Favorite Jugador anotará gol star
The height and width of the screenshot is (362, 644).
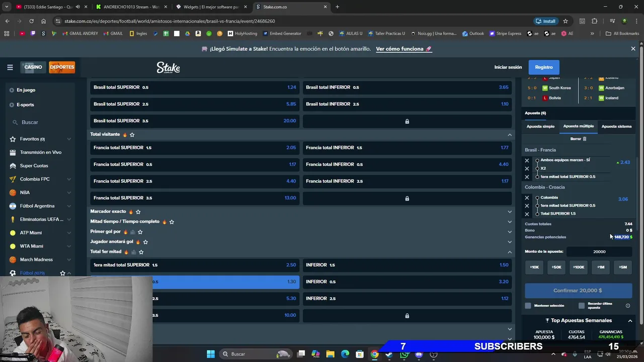(145, 242)
